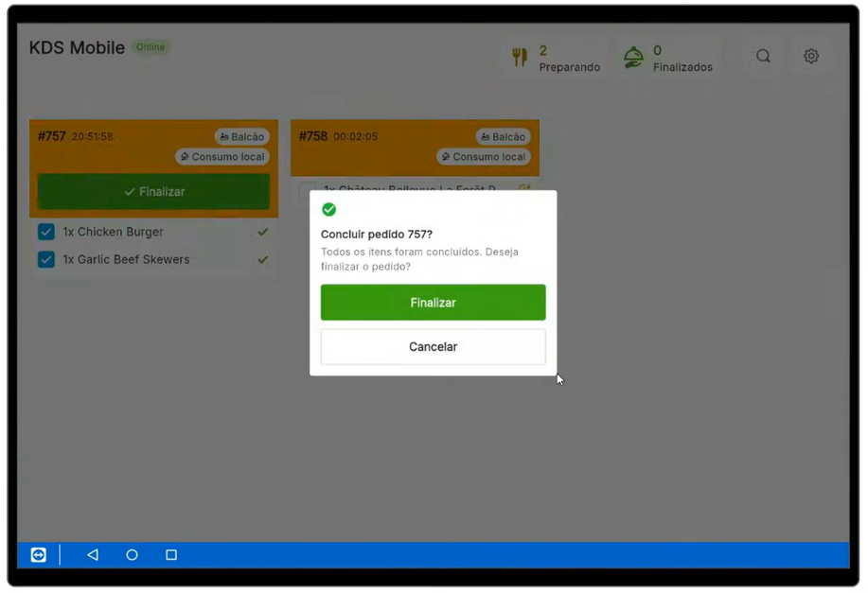Confirm with the dialog's green Finalizar button
868x593 pixels.
[x=433, y=303]
